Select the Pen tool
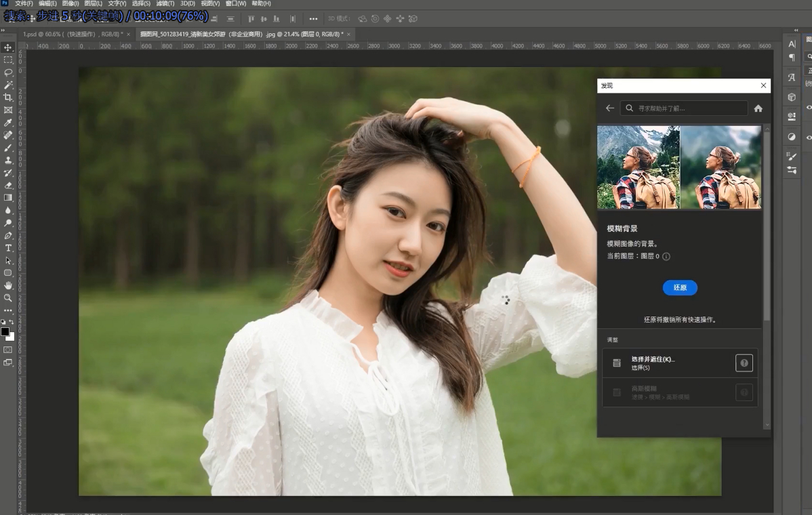 pos(7,236)
